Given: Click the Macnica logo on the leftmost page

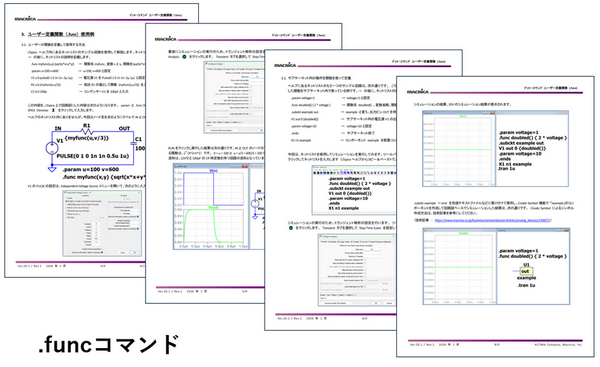Looking at the screenshot, I should pos(25,19).
